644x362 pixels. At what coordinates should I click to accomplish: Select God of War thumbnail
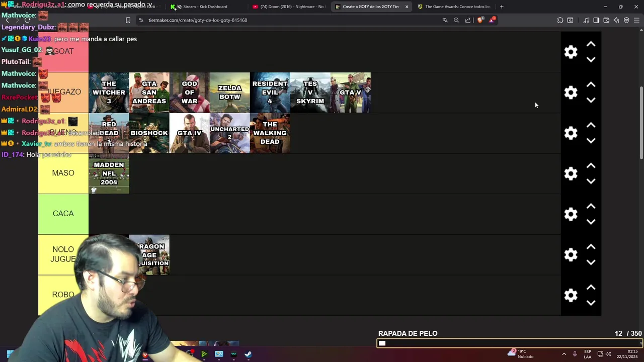click(189, 93)
